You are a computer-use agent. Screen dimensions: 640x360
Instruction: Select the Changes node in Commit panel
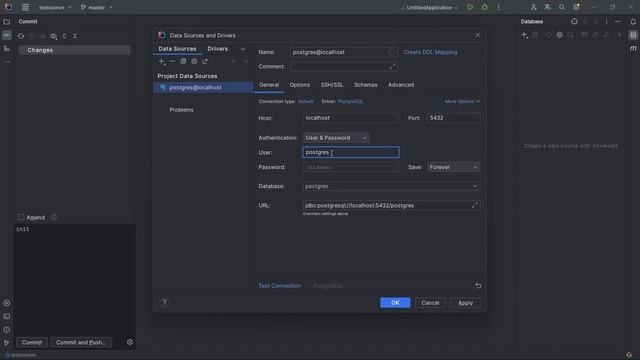[x=74, y=50]
